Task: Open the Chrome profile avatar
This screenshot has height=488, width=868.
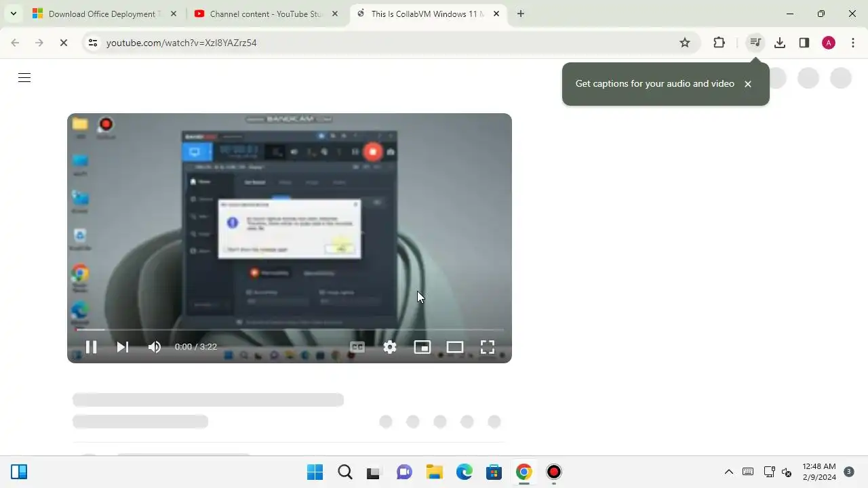Action: (x=829, y=43)
